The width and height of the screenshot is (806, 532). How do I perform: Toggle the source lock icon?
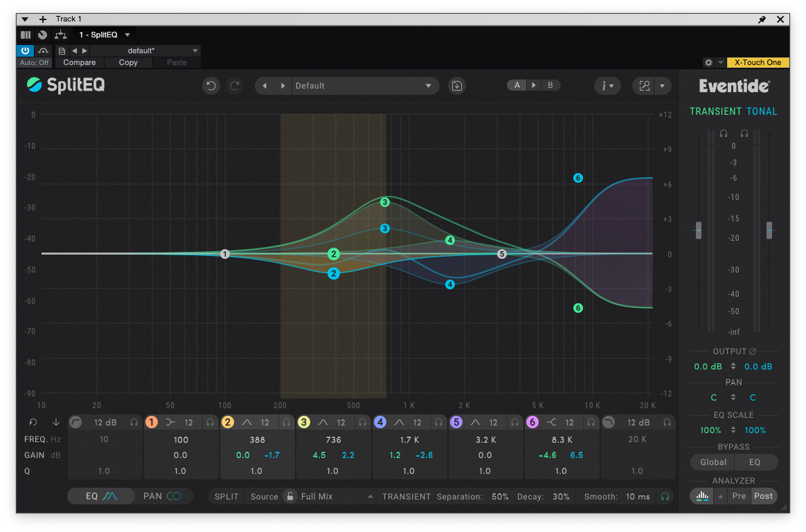(x=290, y=496)
